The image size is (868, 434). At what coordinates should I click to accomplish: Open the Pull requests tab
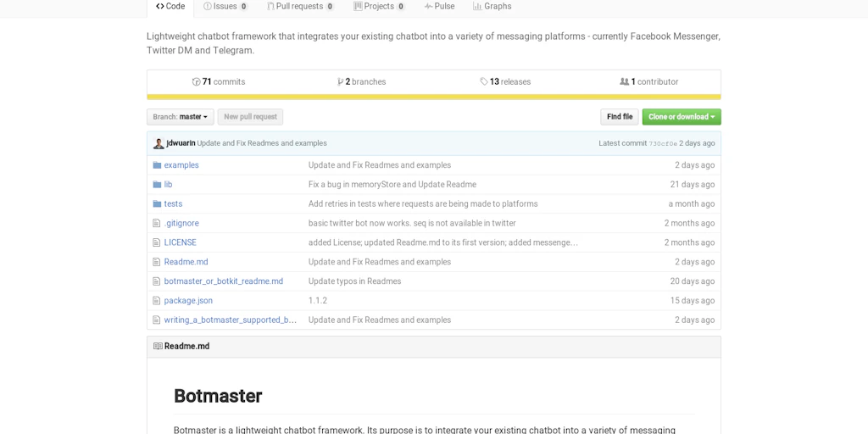[301, 7]
